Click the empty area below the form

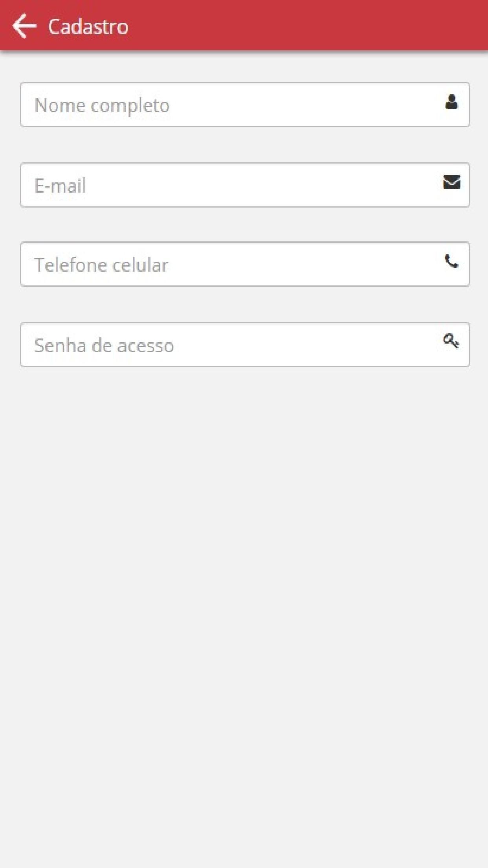[244, 590]
